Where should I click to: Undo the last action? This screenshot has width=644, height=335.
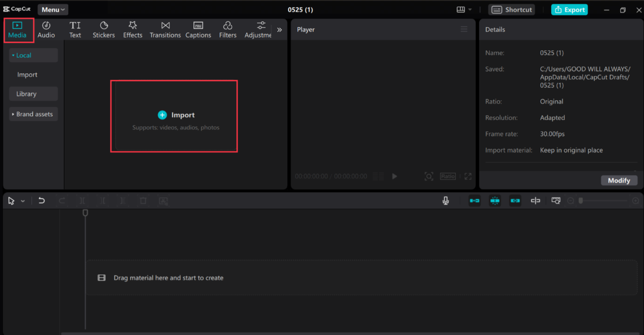(x=41, y=201)
